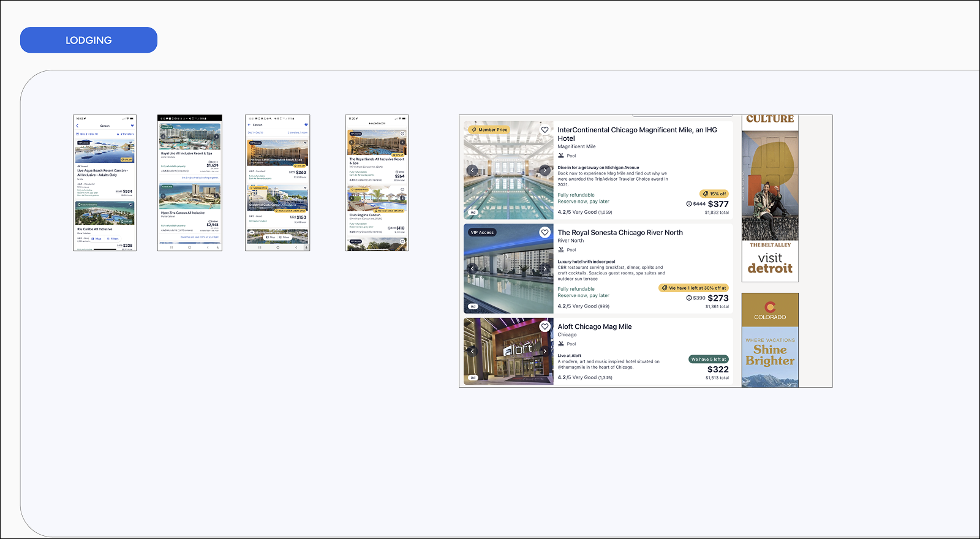Screen dimensions: 980x539
Task: Click Luxury hotel with indoor pool headline
Action: tap(586, 262)
